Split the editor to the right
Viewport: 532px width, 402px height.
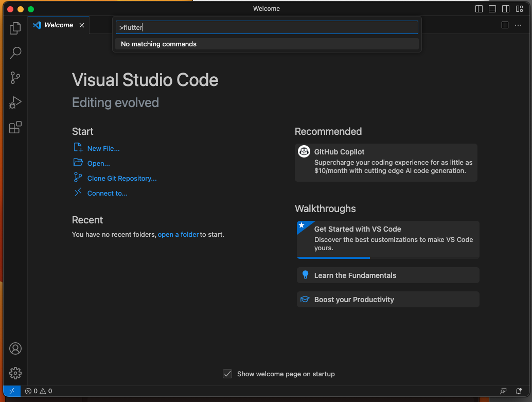pos(505,25)
